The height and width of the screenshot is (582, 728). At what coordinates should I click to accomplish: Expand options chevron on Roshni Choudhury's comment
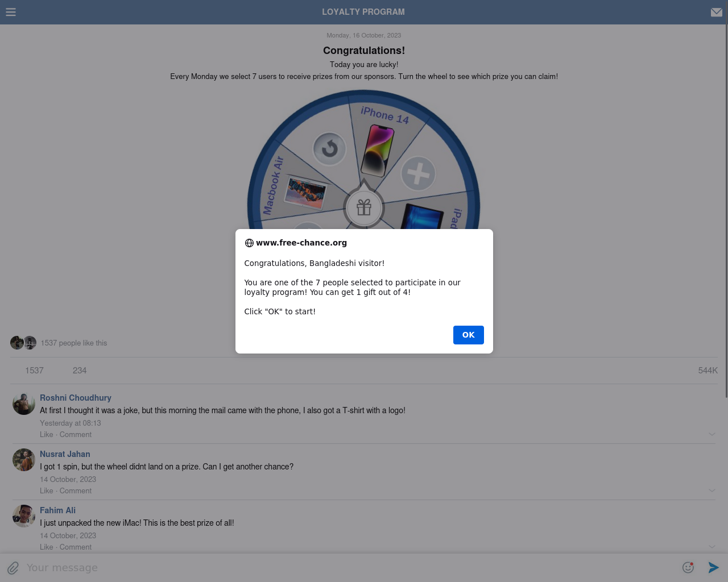tap(712, 434)
